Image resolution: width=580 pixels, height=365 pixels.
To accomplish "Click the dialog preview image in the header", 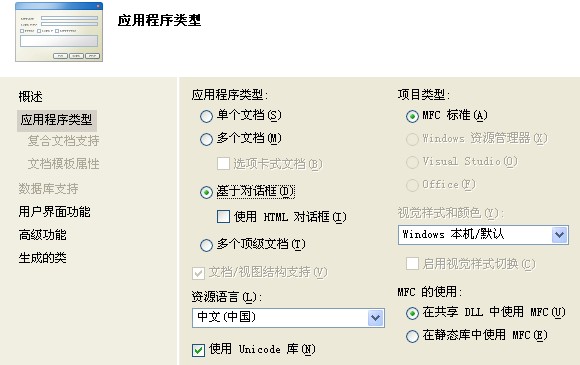I will (x=59, y=32).
